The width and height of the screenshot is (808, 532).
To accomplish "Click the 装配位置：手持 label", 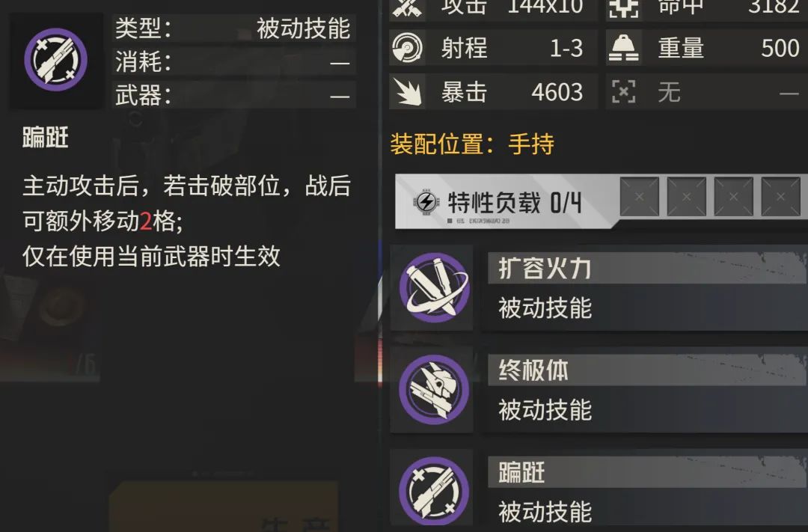I will (472, 144).
